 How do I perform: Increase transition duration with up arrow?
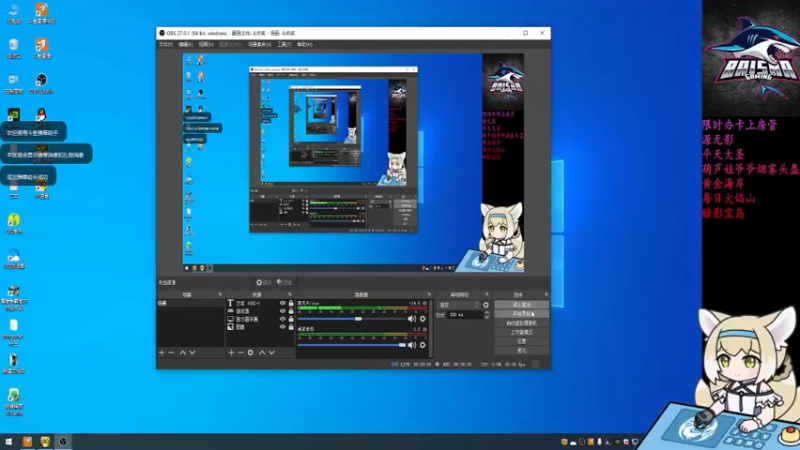coord(486,313)
